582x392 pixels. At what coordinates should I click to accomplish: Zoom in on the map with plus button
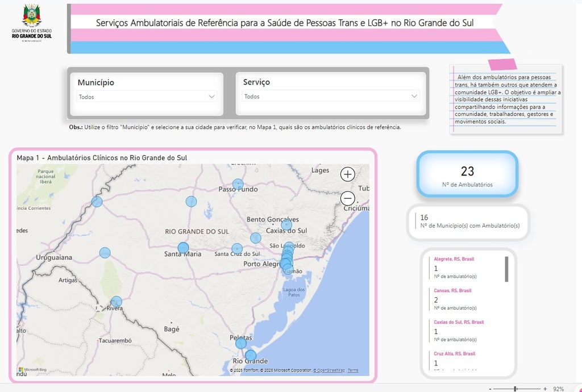[348, 174]
